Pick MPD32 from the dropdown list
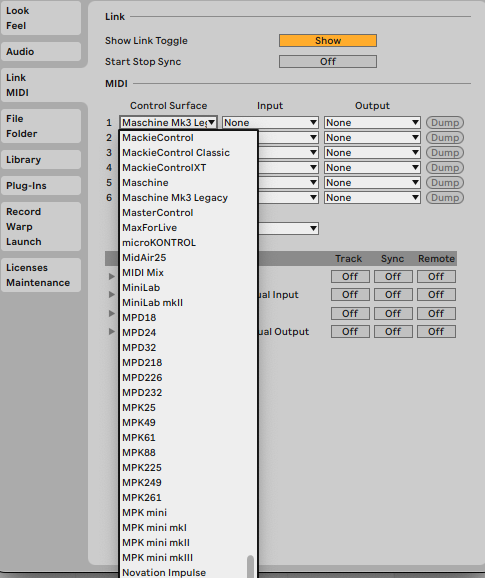 tap(188, 348)
